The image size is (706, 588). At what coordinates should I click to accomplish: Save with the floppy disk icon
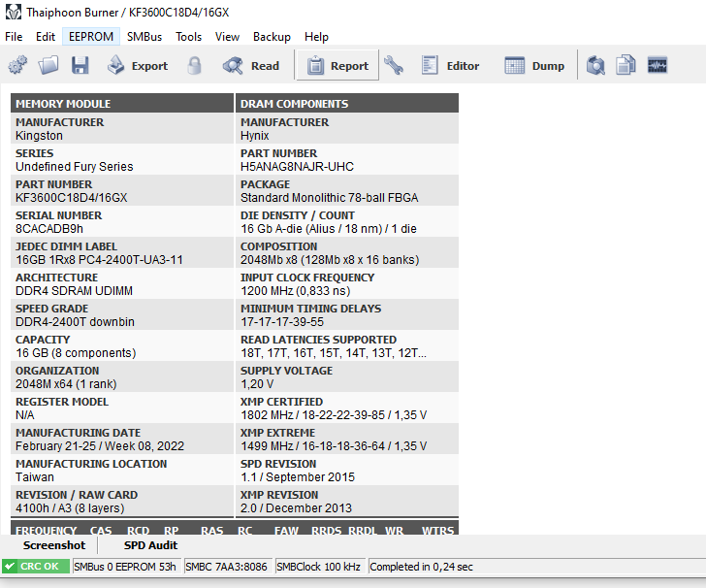[x=80, y=65]
